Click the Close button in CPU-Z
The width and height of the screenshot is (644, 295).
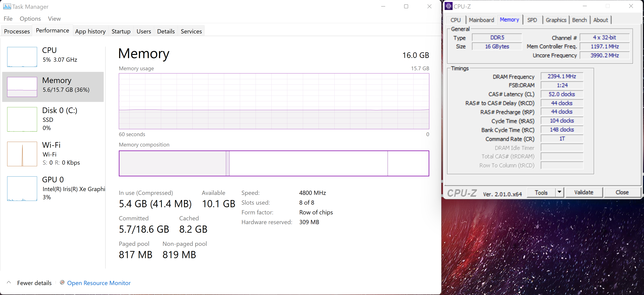pos(622,192)
